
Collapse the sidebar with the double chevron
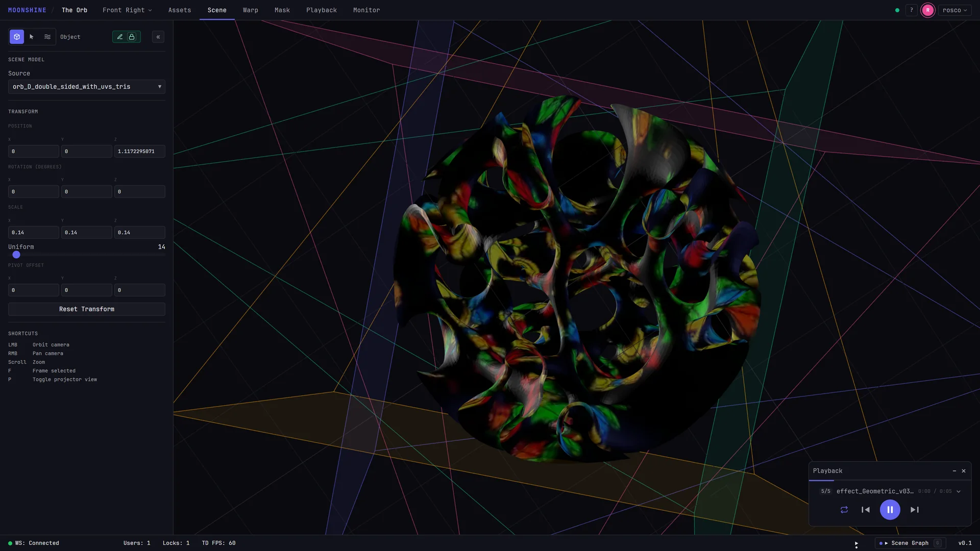[158, 37]
